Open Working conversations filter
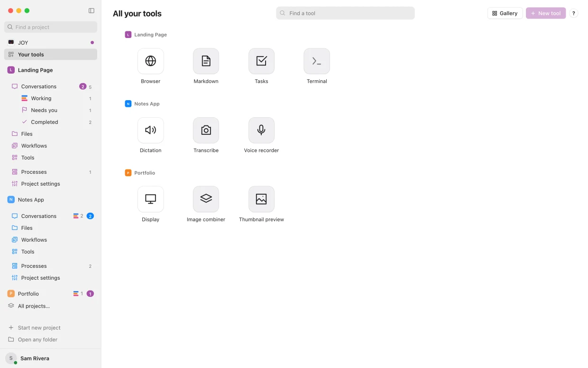588x368 pixels. [51, 98]
